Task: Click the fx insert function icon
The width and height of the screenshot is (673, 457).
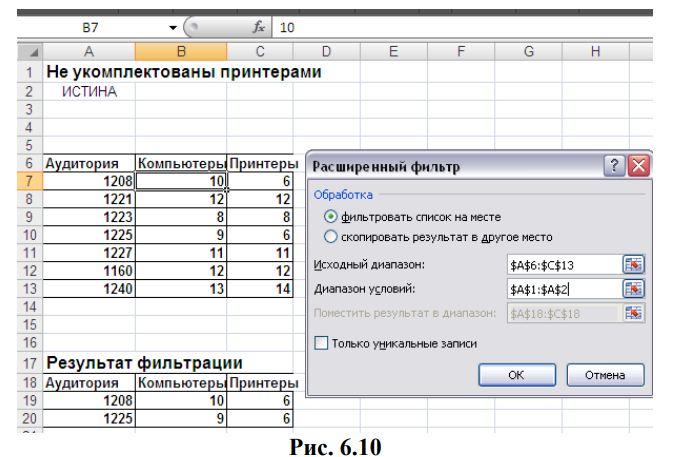Action: pos(257,28)
